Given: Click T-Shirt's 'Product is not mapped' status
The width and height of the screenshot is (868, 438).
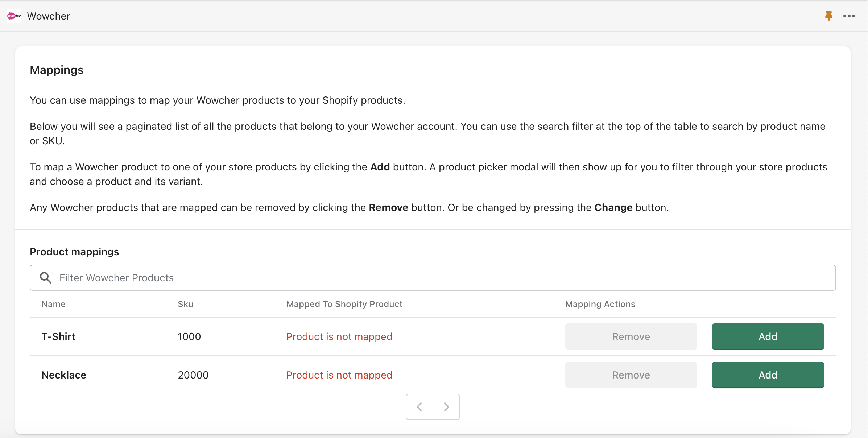Looking at the screenshot, I should click(x=339, y=336).
